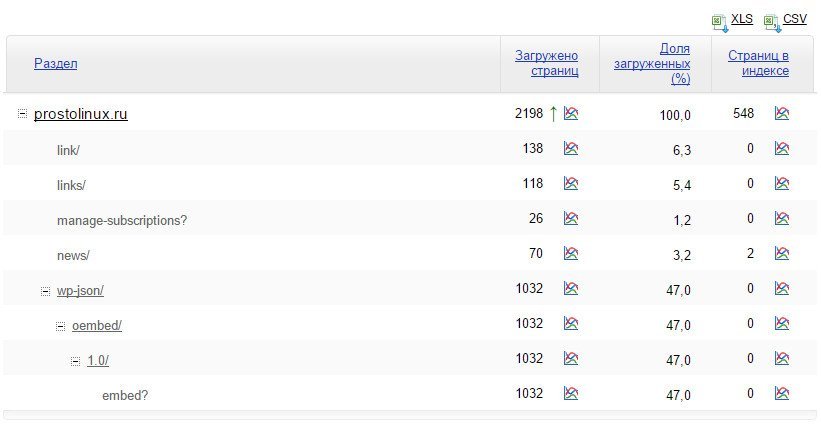Screen dimensions: 821x428
Task: Sort by Доля загруженных (%) column
Action: [x=652, y=63]
